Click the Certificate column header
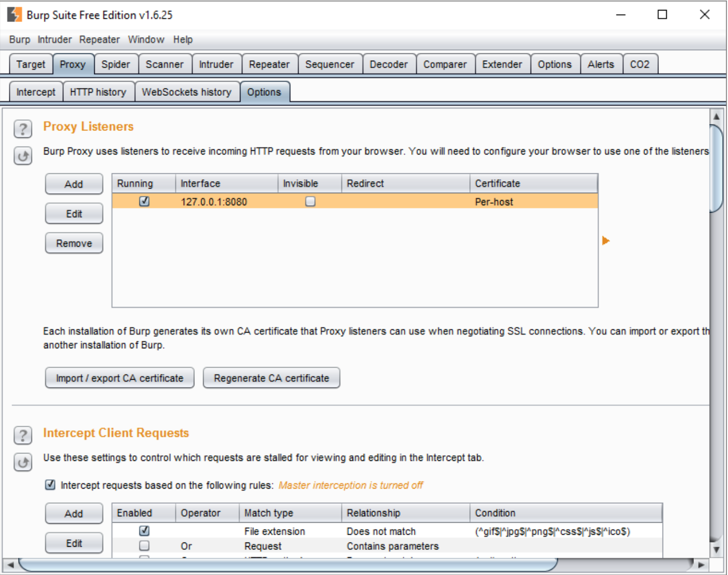Screen dimensions: 728x575 [x=534, y=183]
